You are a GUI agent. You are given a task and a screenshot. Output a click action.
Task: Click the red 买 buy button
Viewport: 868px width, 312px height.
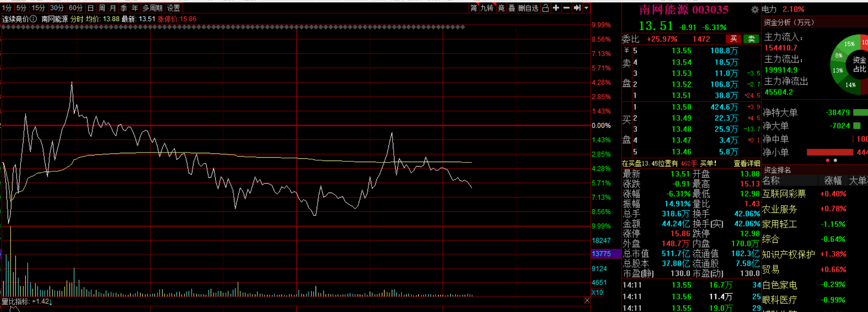click(734, 39)
